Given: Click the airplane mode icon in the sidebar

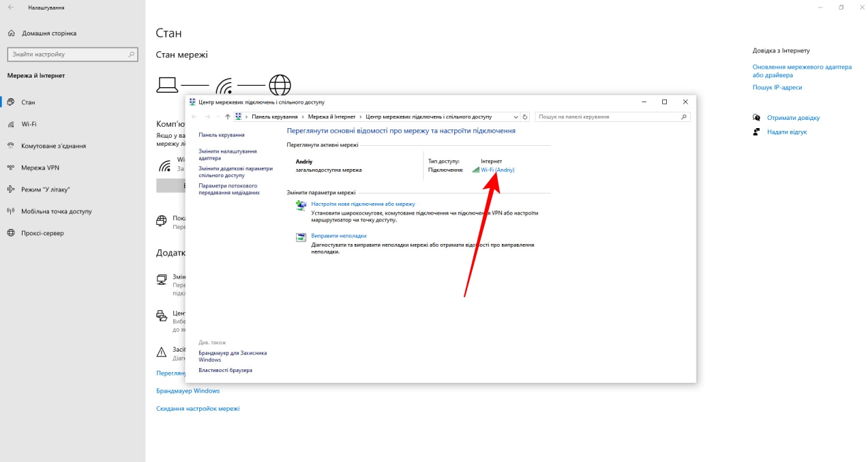Looking at the screenshot, I should pyautogui.click(x=11, y=189).
